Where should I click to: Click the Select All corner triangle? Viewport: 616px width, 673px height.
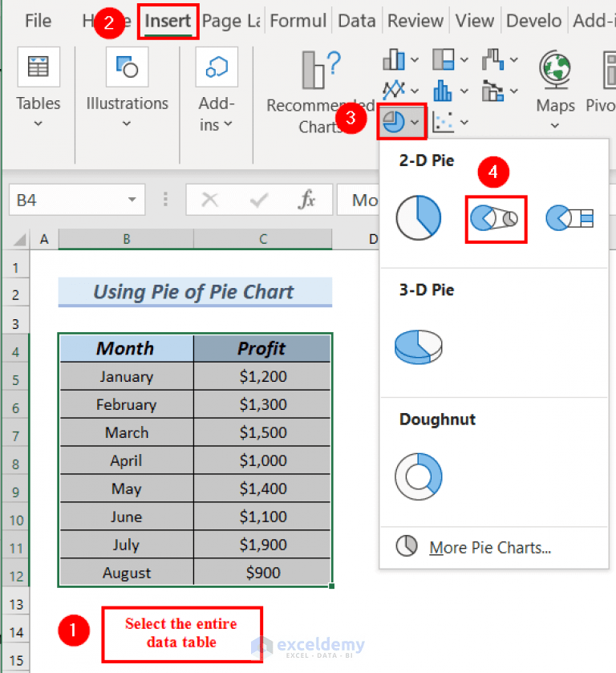pyautogui.click(x=19, y=240)
